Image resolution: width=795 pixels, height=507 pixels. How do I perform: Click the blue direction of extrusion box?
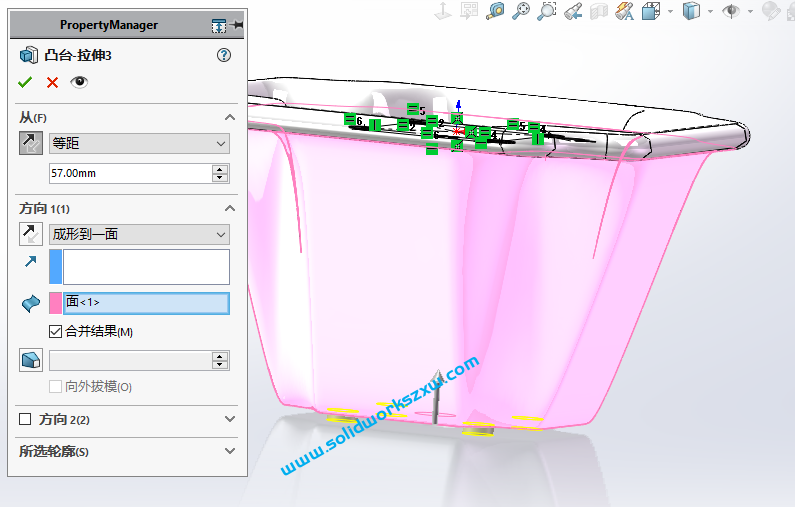(145, 267)
